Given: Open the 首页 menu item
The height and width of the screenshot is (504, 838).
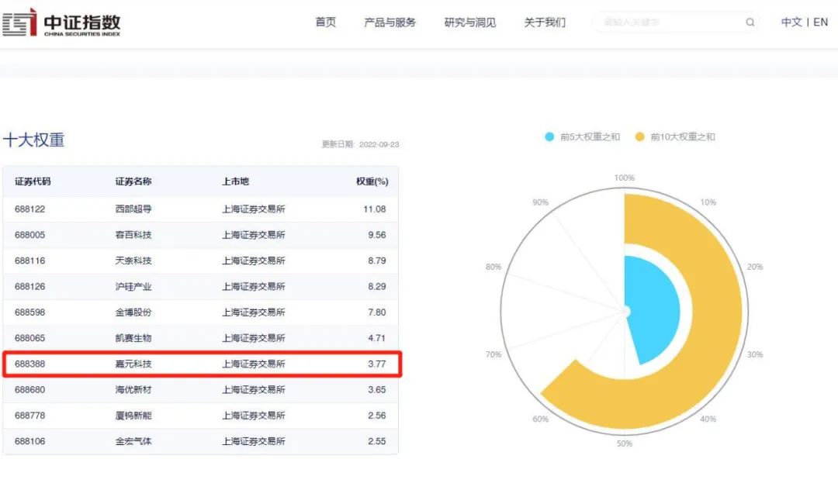Looking at the screenshot, I should click(325, 22).
